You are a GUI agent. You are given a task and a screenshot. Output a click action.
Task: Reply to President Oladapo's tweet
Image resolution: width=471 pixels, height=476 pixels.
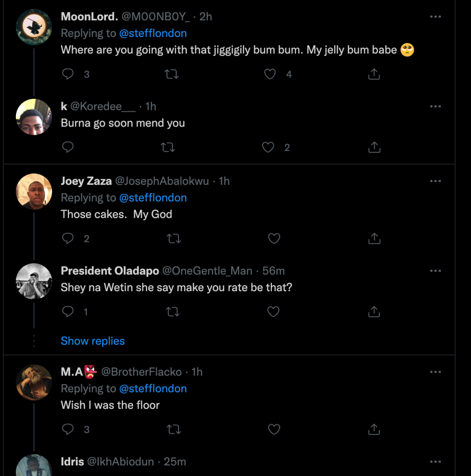point(68,312)
